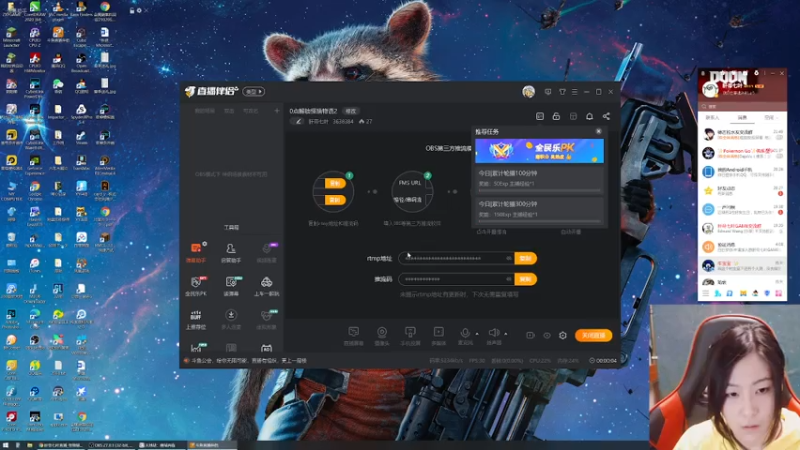This screenshot has width=800, height=450.
Task: Click top copy button in step 1 circle
Action: click(335, 183)
